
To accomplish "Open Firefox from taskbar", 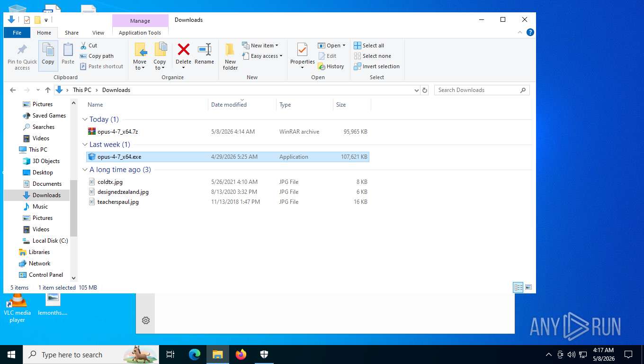I will point(241,355).
